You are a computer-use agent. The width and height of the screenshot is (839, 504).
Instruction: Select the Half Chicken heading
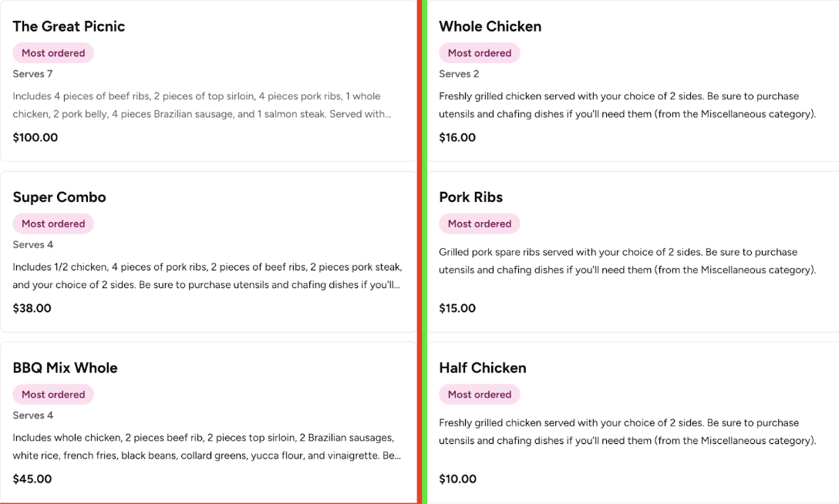pos(482,368)
